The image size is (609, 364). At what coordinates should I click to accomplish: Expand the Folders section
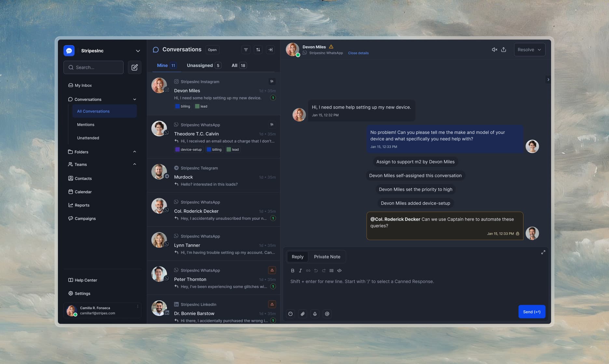[x=135, y=152]
